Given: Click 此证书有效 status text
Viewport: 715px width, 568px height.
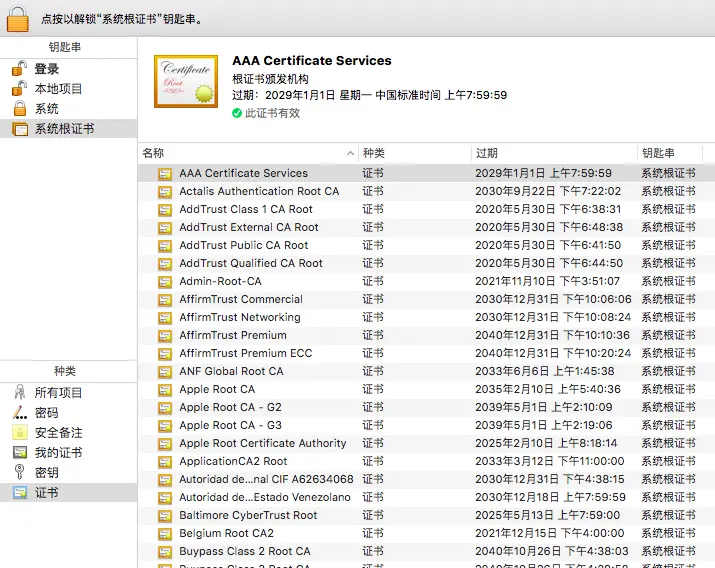Looking at the screenshot, I should pyautogui.click(x=272, y=113).
